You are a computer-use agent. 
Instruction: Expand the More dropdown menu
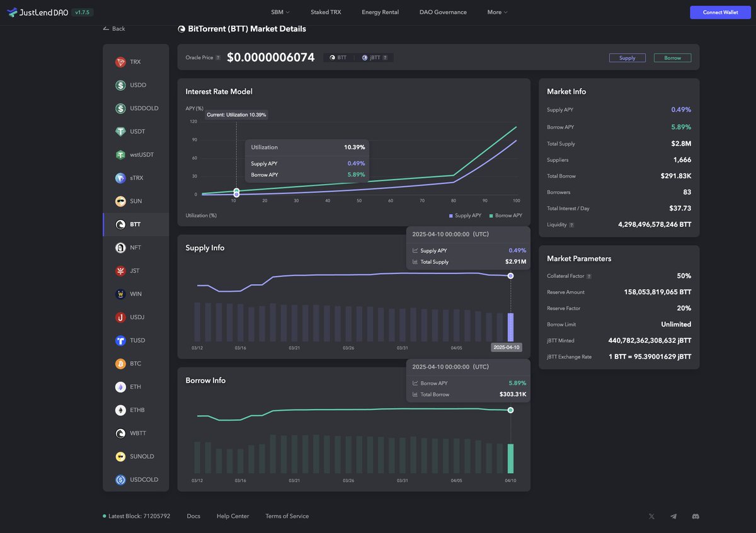[497, 12]
